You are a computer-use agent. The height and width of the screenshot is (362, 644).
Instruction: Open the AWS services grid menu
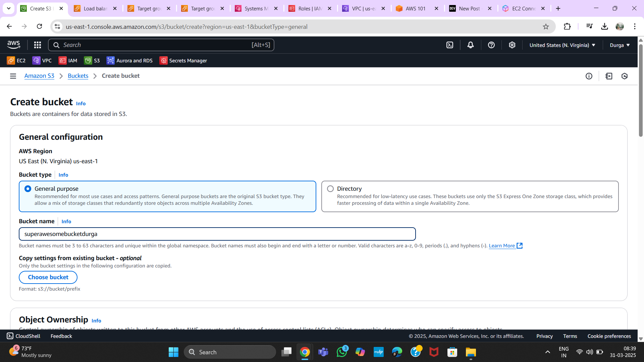point(38,45)
